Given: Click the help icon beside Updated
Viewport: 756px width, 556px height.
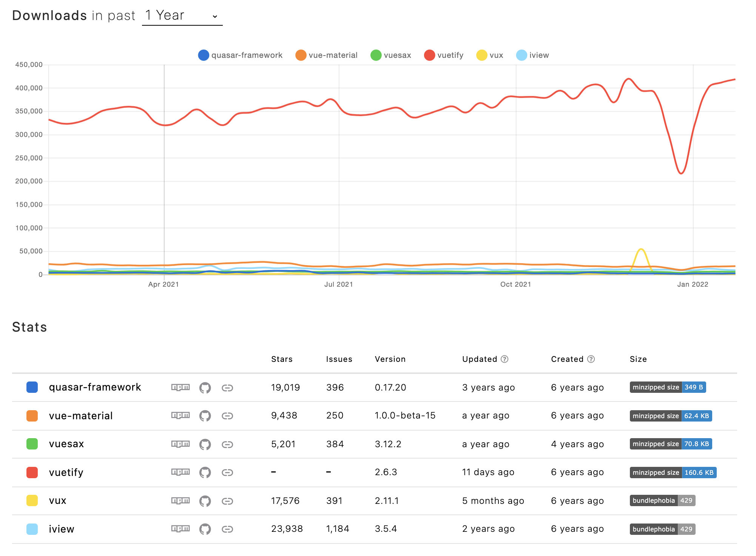Looking at the screenshot, I should [505, 359].
